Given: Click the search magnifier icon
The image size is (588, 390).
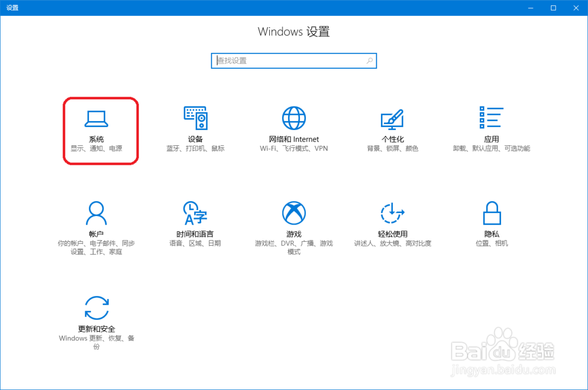Looking at the screenshot, I should 369,61.
